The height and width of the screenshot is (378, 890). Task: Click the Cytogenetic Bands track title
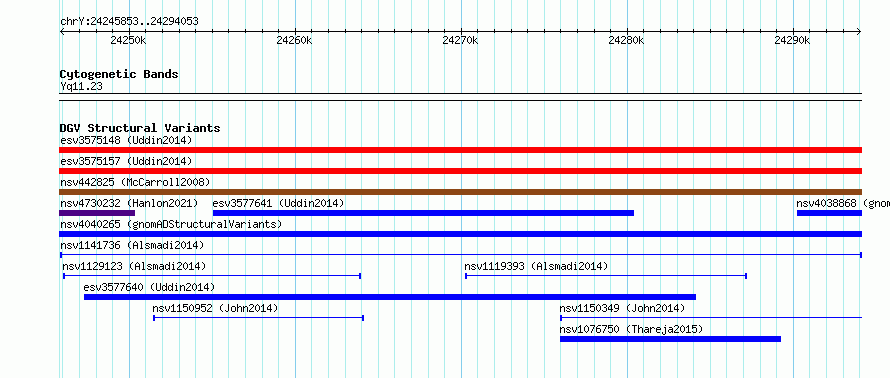tap(119, 74)
